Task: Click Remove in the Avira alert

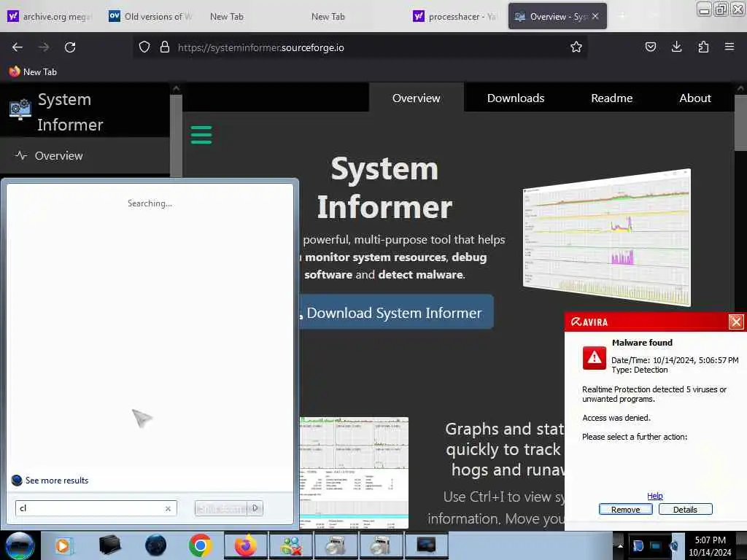Action: click(x=625, y=510)
